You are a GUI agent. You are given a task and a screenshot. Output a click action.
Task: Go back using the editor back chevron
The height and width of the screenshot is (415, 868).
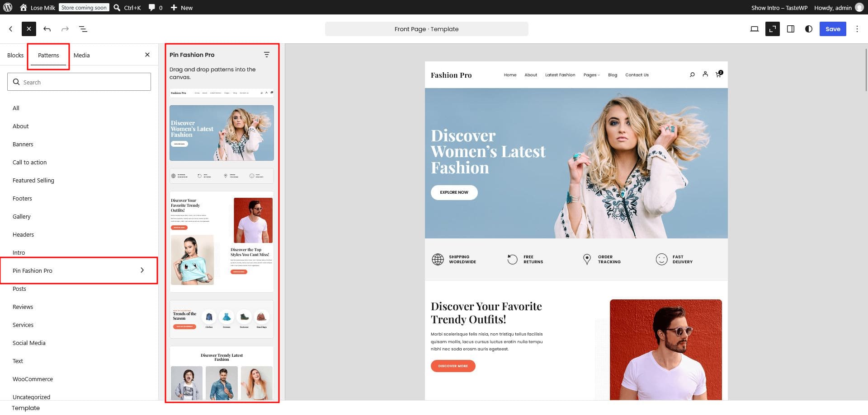(x=11, y=29)
